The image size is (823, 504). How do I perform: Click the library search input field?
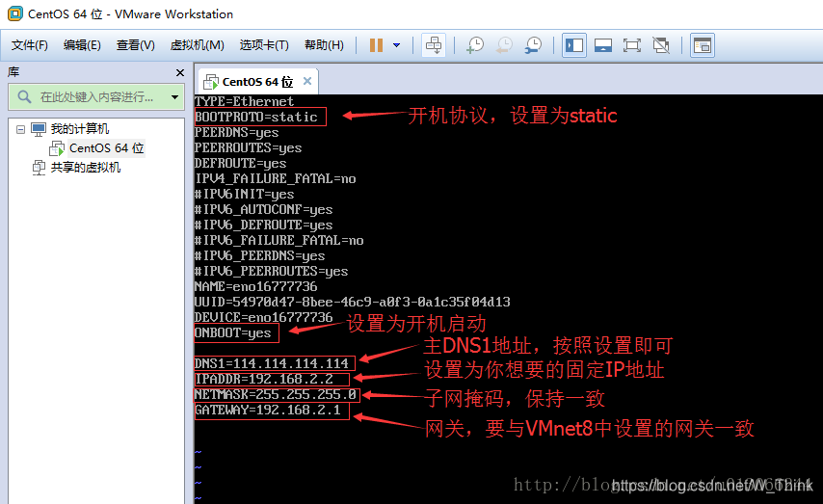point(96,97)
